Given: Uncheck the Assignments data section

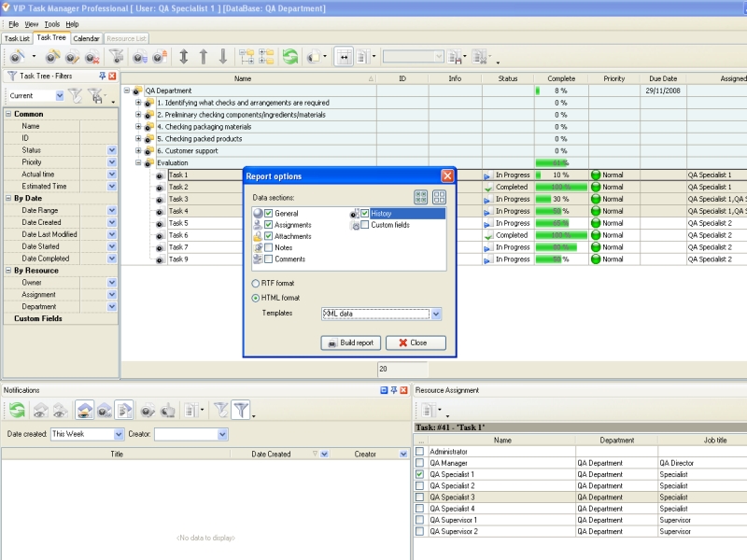Looking at the screenshot, I should coord(269,225).
